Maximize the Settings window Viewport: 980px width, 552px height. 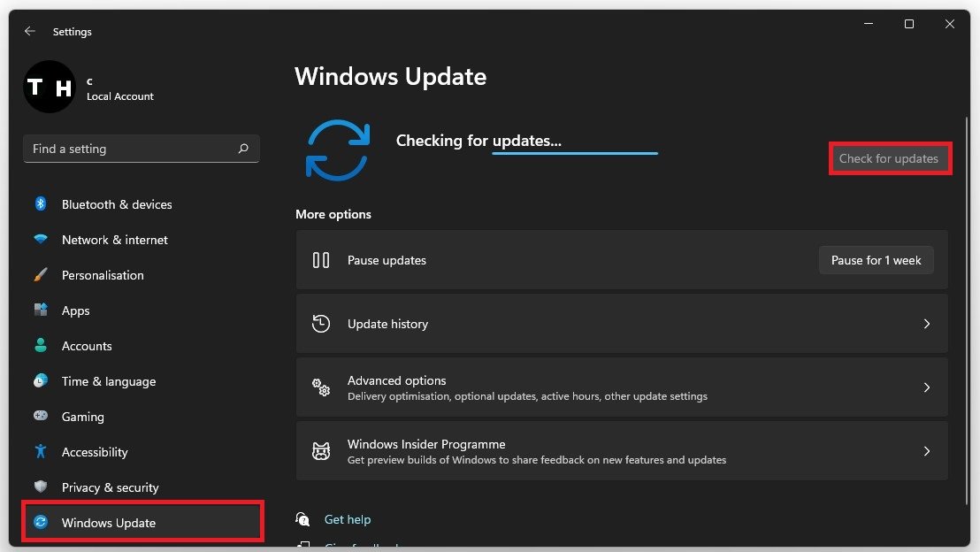(x=908, y=24)
